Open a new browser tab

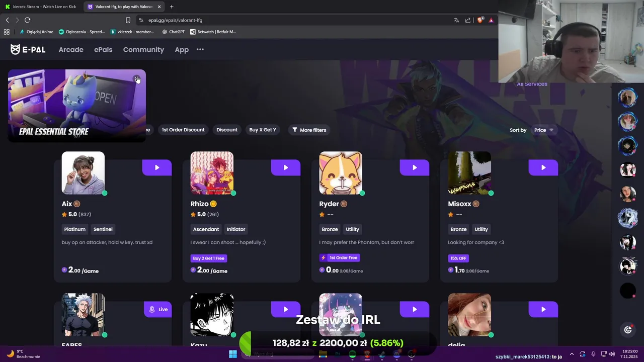point(172,7)
